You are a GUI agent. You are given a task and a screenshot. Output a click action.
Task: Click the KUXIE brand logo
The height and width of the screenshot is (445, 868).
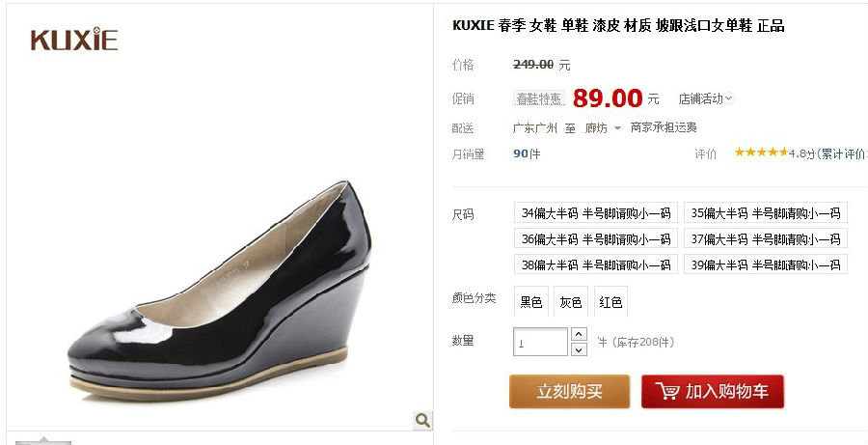click(74, 40)
